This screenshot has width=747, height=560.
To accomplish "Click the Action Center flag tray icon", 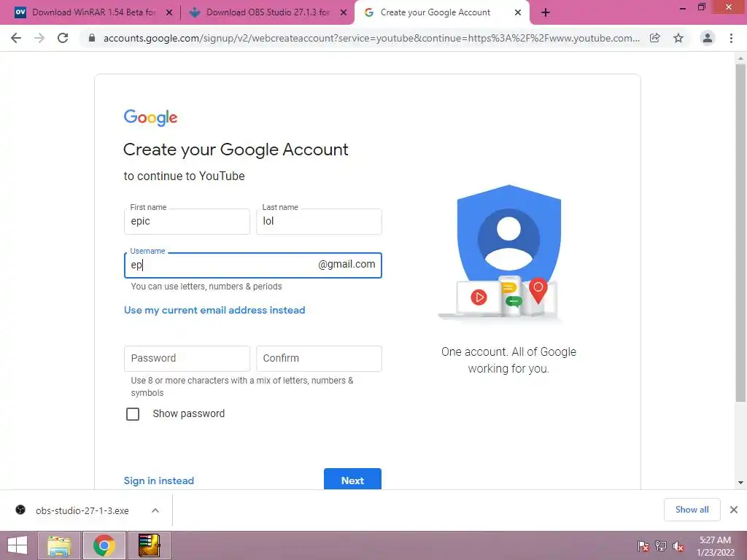I will 643,545.
